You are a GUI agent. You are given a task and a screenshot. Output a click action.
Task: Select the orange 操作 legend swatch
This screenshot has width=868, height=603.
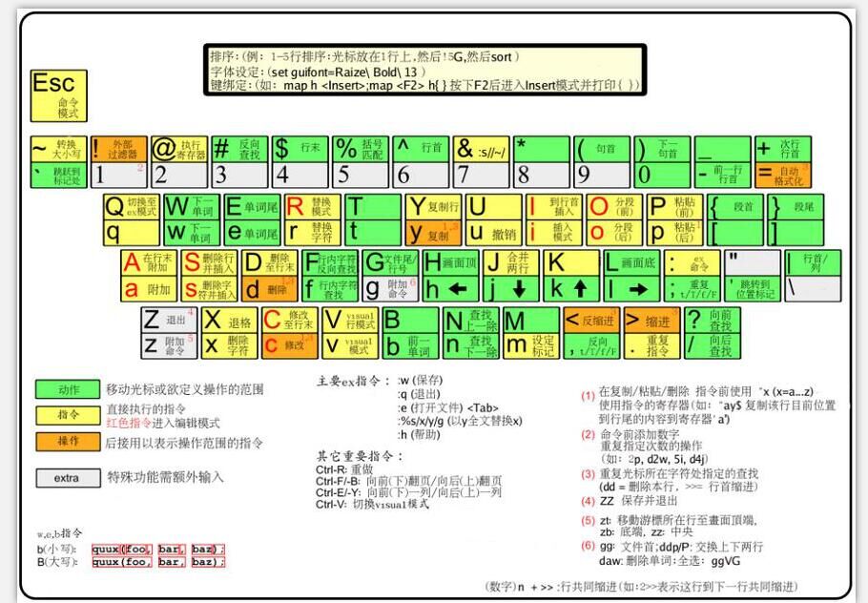point(68,442)
